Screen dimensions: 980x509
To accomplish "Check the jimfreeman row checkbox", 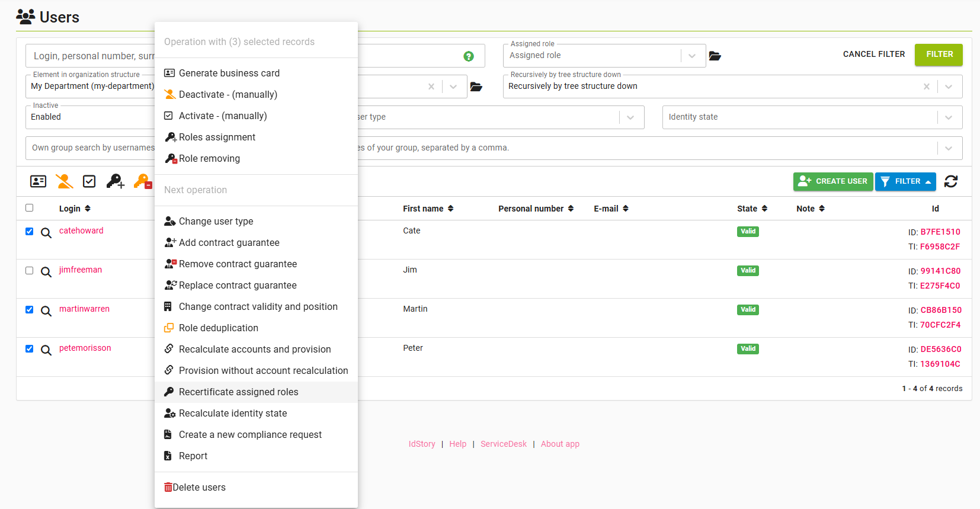I will coord(29,271).
